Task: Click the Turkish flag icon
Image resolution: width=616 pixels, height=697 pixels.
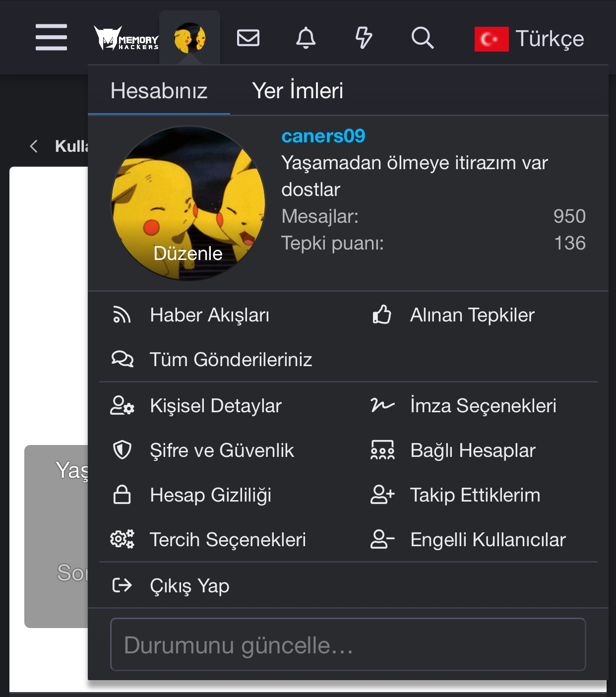Action: coord(491,39)
